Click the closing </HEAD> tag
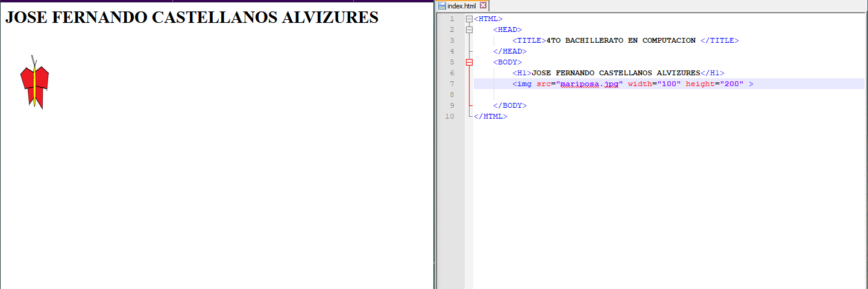 coord(510,52)
